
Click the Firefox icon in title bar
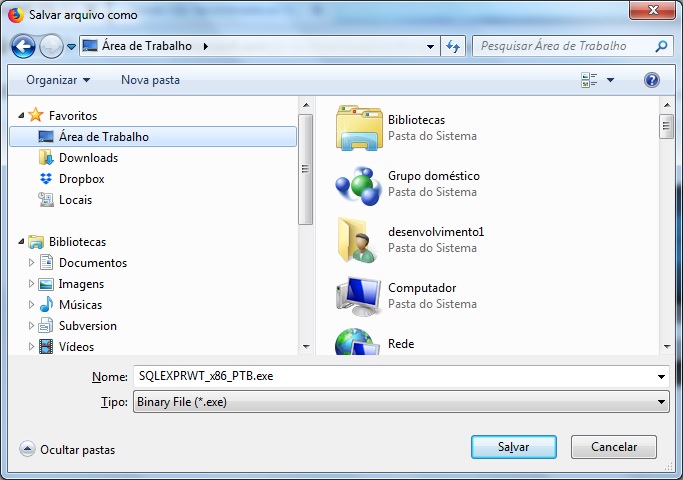coord(16,15)
